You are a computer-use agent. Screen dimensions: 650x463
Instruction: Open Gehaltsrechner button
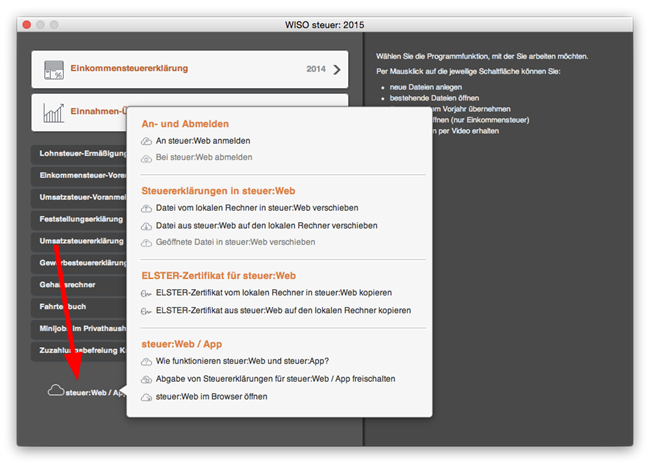[x=79, y=286]
